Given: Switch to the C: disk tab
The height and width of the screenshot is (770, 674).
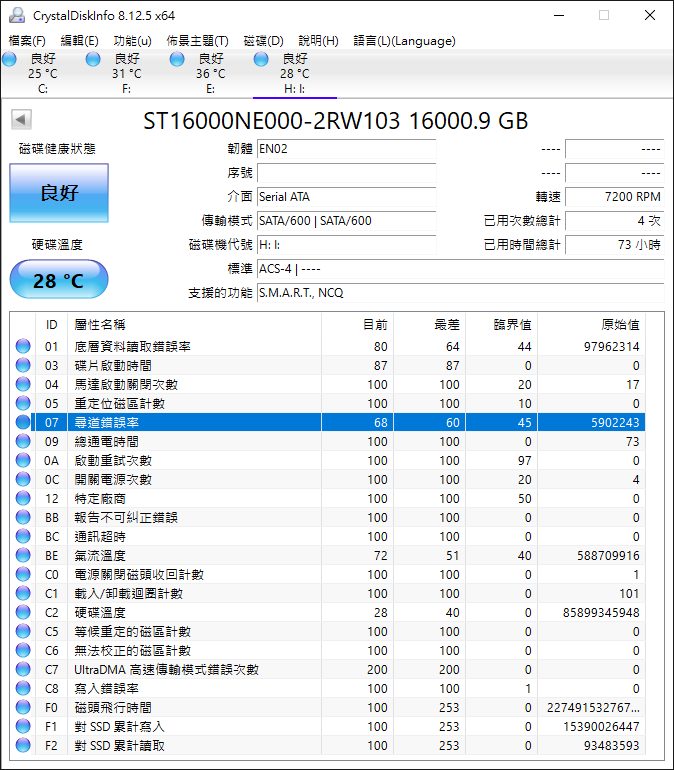Looking at the screenshot, I should pyautogui.click(x=43, y=74).
